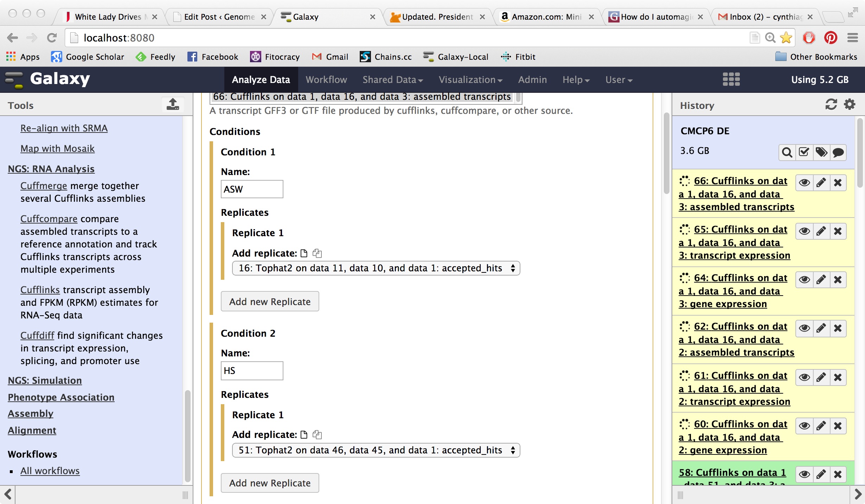Viewport: 865px width, 504px height.
Task: Click the history search magnifier icon
Action: point(787,152)
